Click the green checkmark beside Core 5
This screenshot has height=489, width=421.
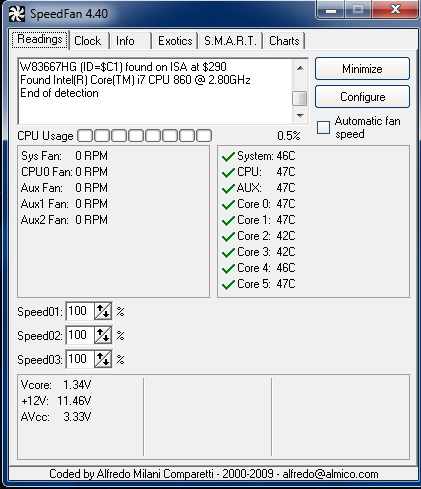[228, 284]
